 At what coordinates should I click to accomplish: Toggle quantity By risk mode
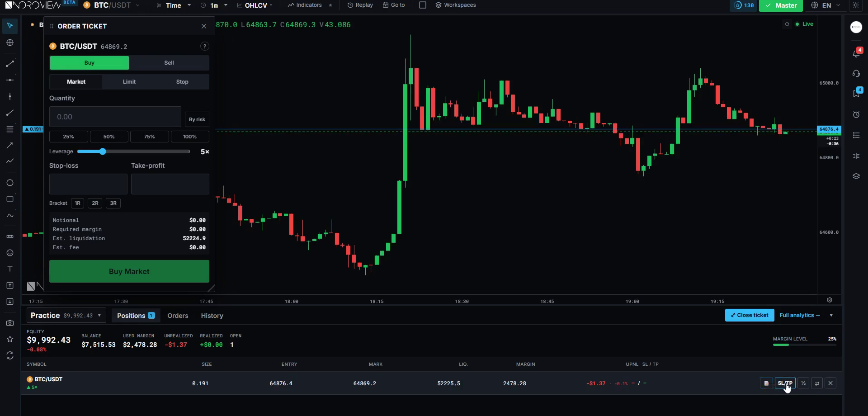tap(197, 119)
